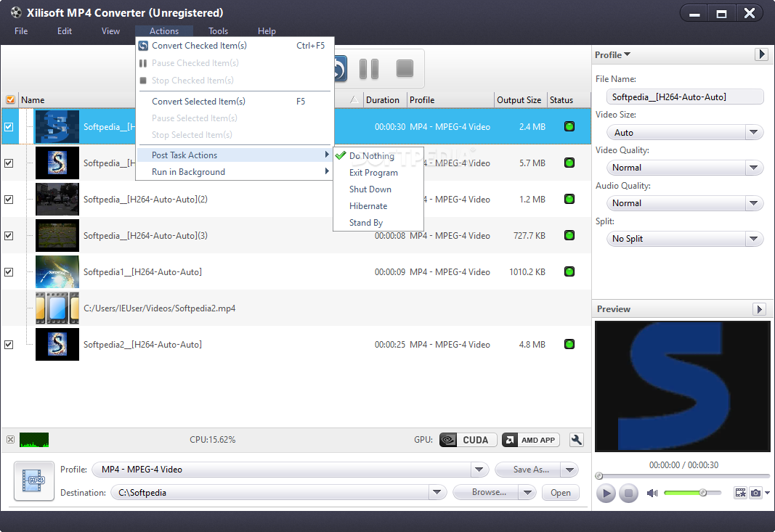
Task: Click the CPU usage graph
Action: point(34,440)
